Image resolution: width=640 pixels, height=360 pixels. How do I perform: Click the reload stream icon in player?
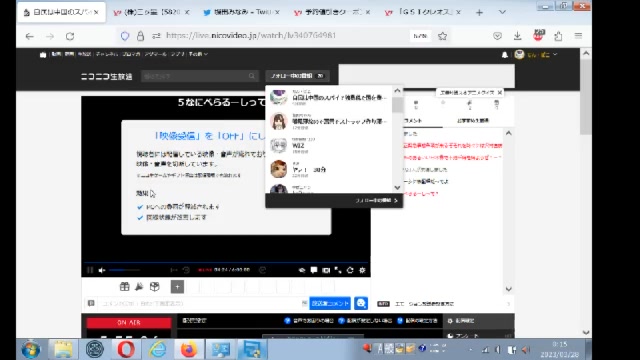click(350, 270)
